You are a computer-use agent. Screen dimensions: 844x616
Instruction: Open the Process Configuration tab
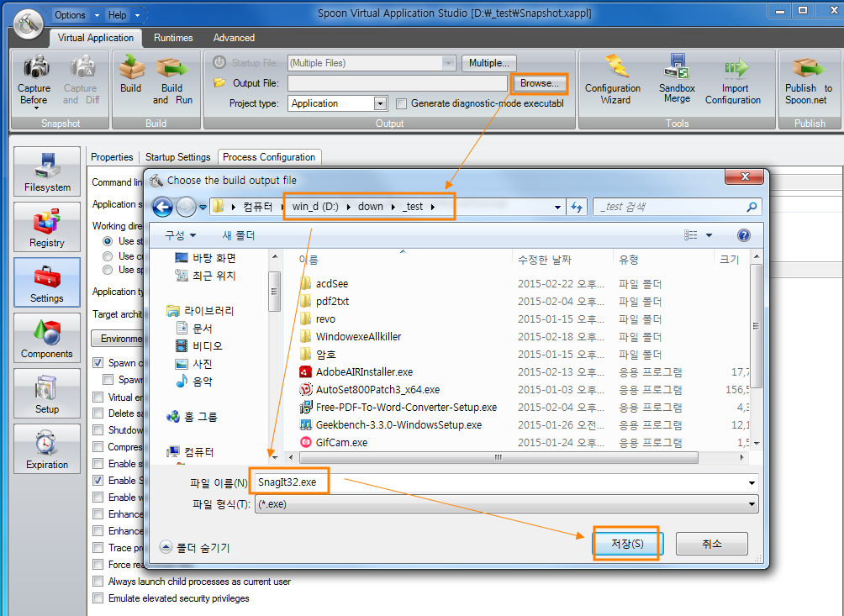pos(269,157)
